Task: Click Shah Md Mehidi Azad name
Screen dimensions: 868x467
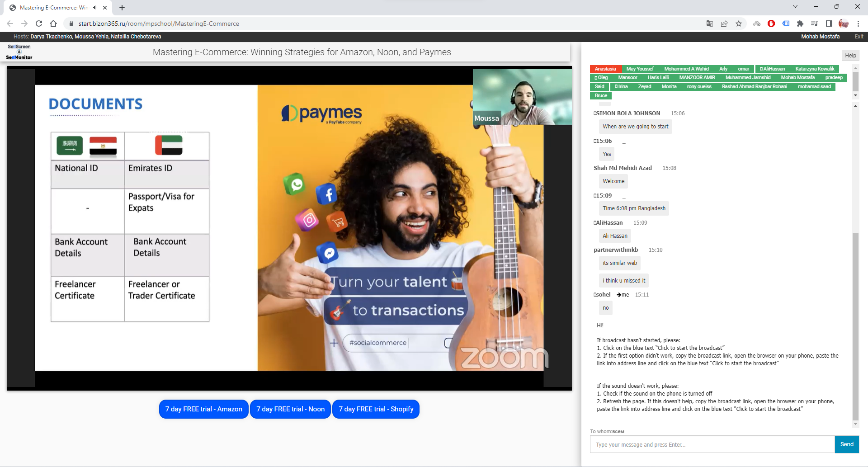Action: coord(623,168)
